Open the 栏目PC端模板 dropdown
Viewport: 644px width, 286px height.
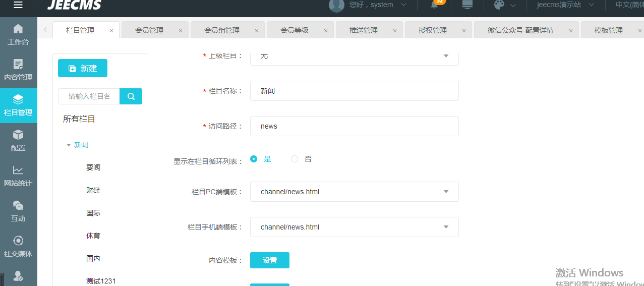(354, 192)
